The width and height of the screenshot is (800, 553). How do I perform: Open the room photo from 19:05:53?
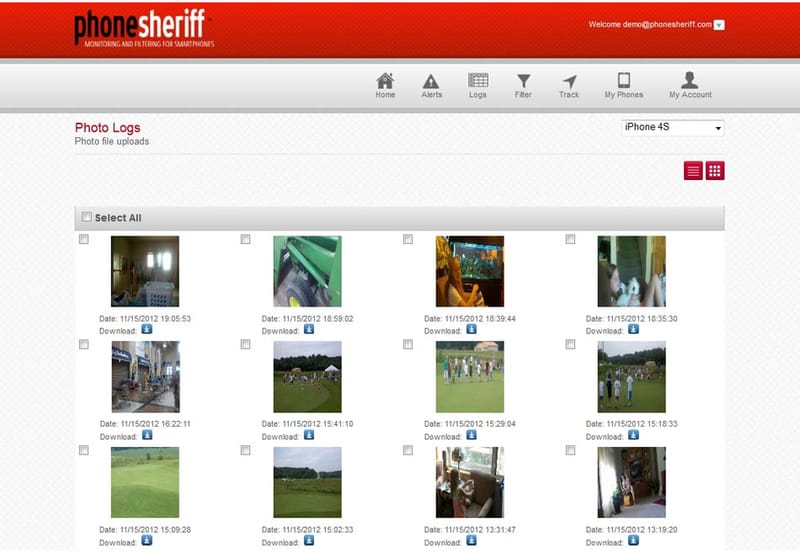pos(145,271)
